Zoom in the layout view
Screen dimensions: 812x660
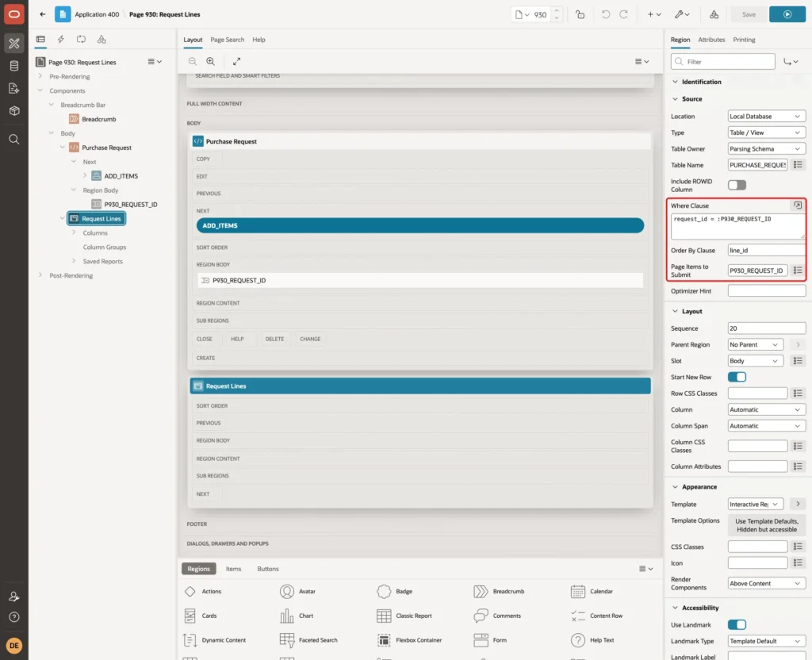tap(211, 62)
